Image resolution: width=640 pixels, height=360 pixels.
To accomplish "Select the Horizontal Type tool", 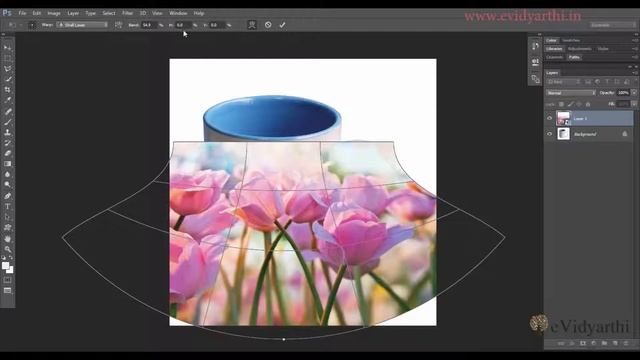I will point(7,207).
